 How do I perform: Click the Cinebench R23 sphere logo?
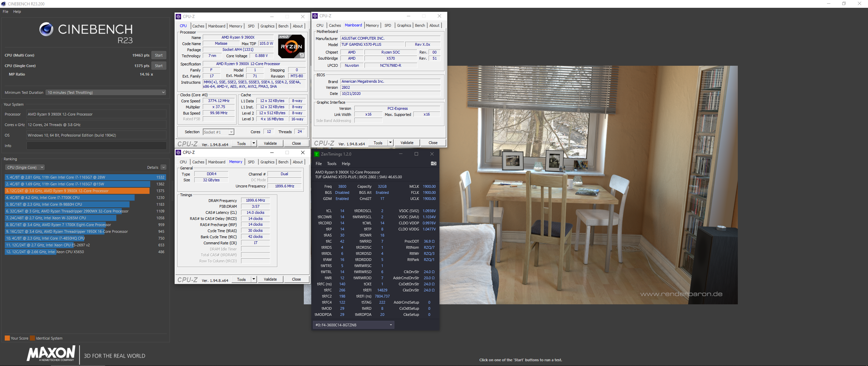46,29
